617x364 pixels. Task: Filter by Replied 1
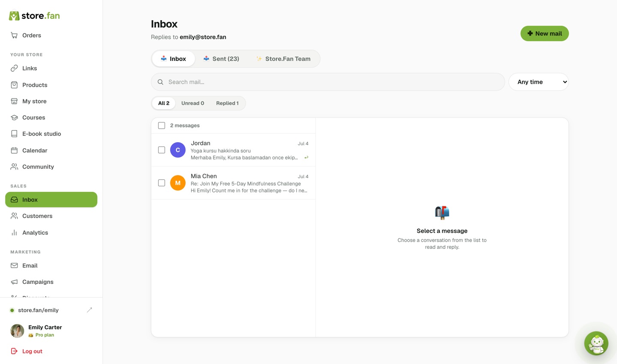click(228, 103)
